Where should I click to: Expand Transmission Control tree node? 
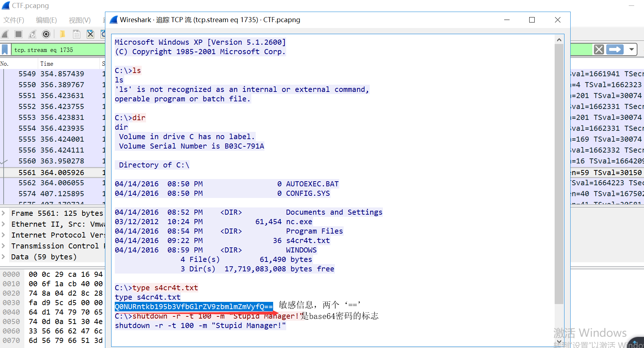(x=3, y=246)
